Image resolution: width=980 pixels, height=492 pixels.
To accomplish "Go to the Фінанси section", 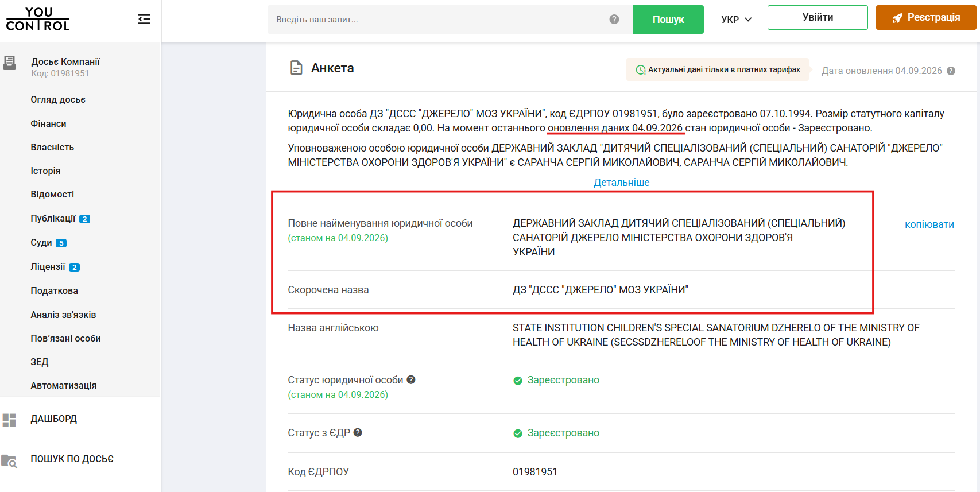I will point(48,123).
